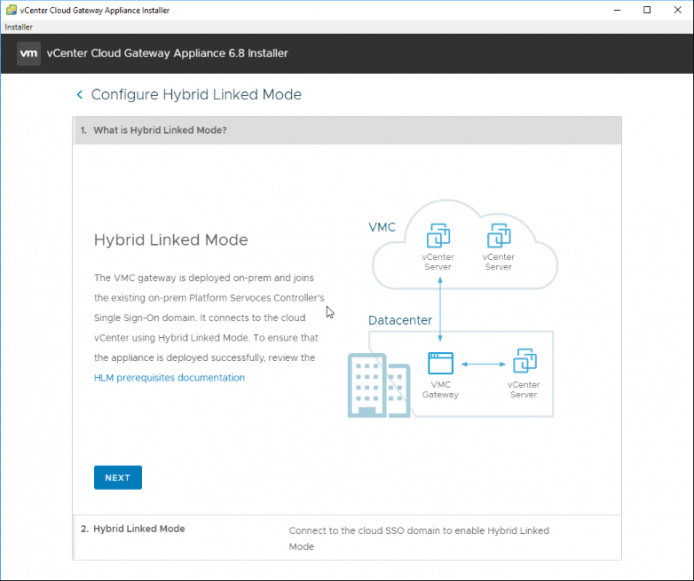Expand step 2 Hybrid Linked Mode section
The height and width of the screenshot is (581, 694).
click(x=347, y=538)
